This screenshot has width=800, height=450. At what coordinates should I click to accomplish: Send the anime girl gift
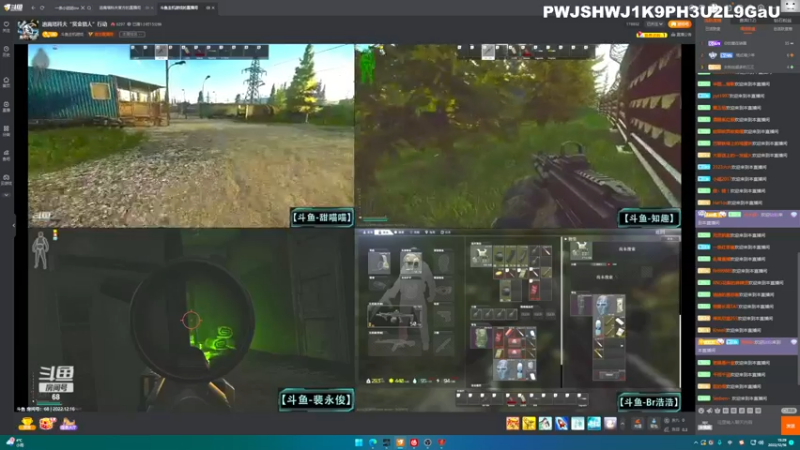point(545,423)
